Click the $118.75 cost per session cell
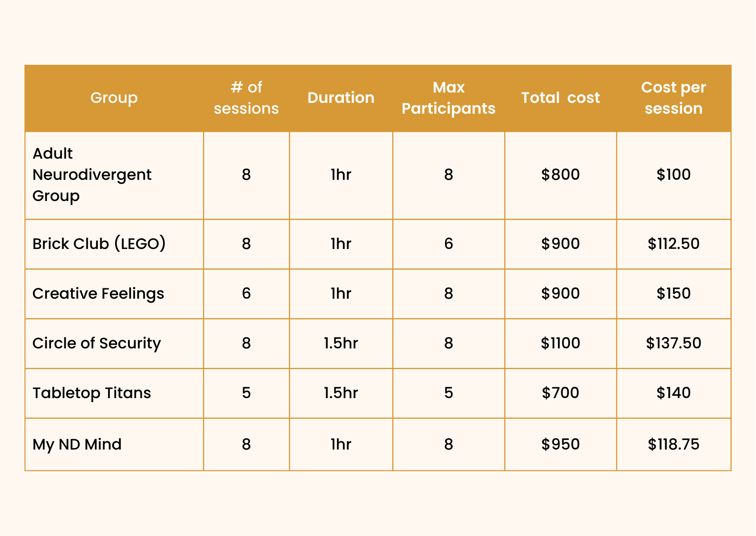 click(673, 444)
